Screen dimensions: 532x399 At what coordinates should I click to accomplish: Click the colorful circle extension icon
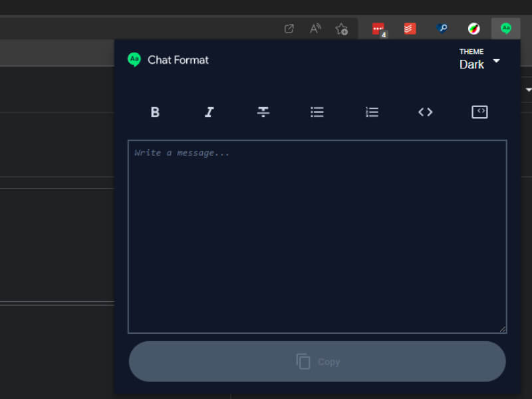[474, 28]
